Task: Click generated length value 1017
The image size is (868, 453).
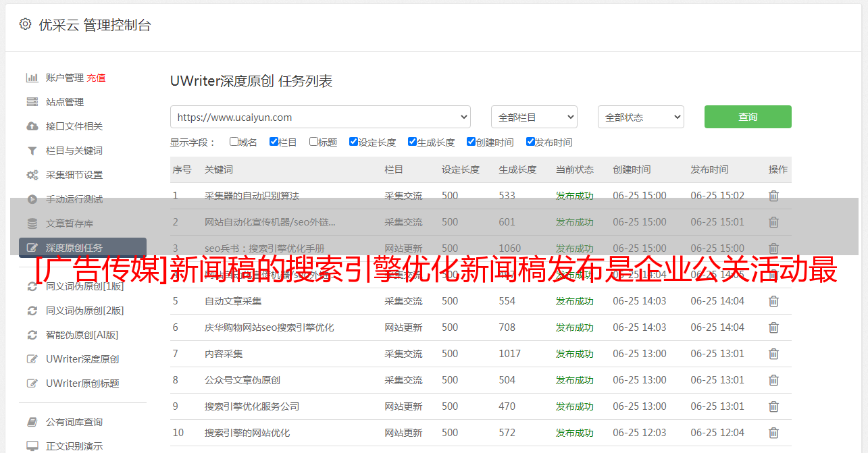Action: coord(510,354)
